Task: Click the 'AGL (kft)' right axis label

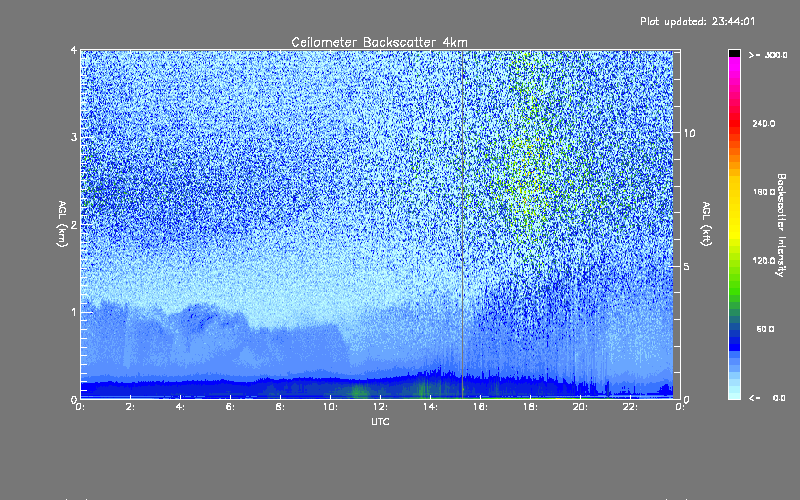Action: pyautogui.click(x=706, y=224)
